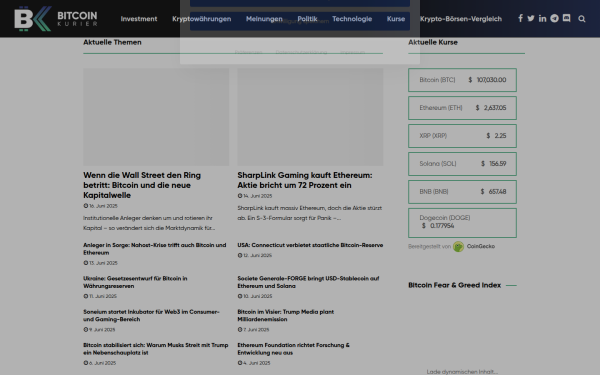Select the Ethereum (ETH) price box
This screenshot has width=600, height=375.
[462, 108]
